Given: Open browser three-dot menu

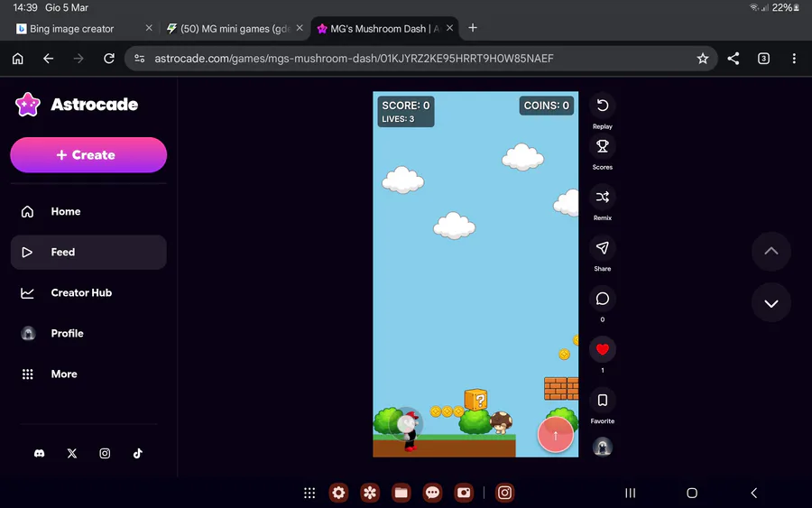Looking at the screenshot, I should pos(794,59).
